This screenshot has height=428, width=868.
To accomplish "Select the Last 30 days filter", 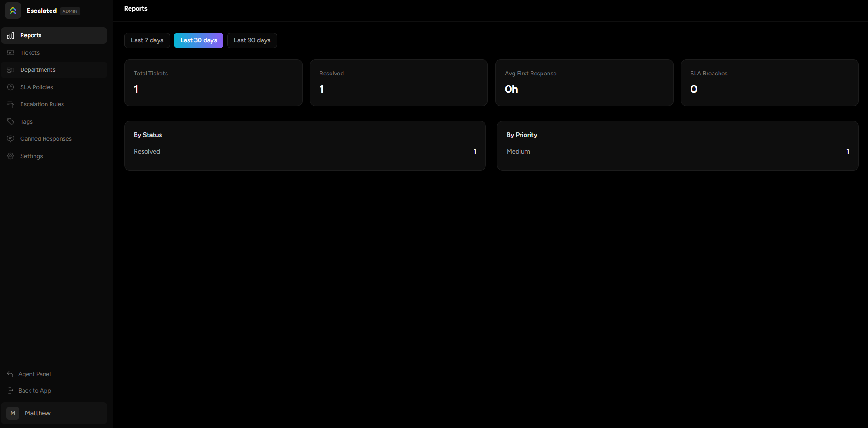I will point(198,40).
